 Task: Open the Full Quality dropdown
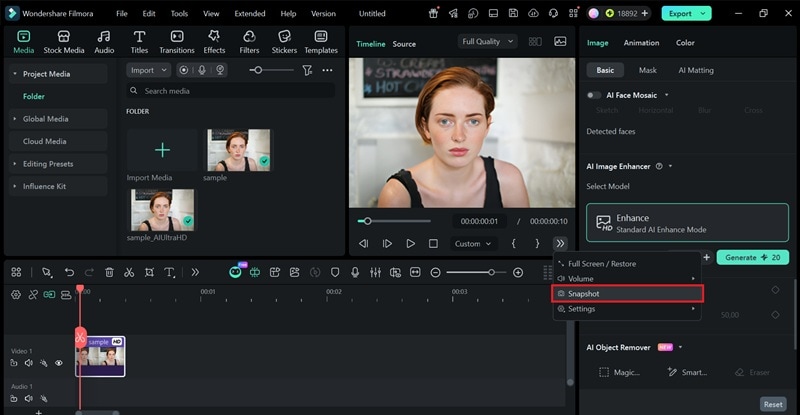(487, 41)
